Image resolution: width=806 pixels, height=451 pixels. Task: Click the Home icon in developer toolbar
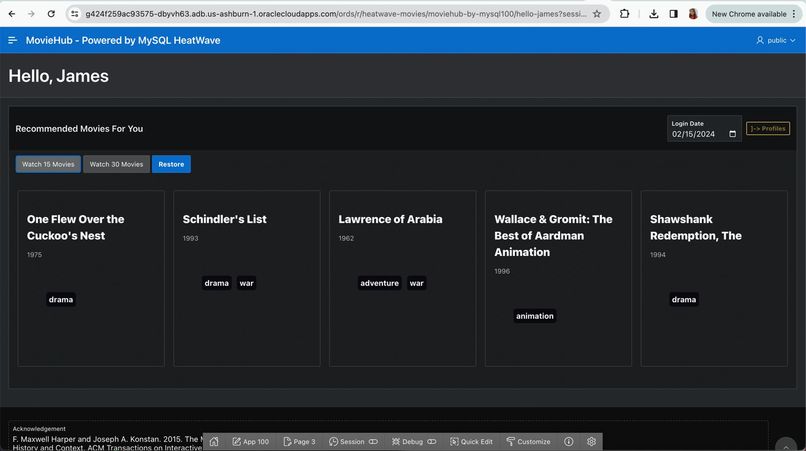(214, 441)
